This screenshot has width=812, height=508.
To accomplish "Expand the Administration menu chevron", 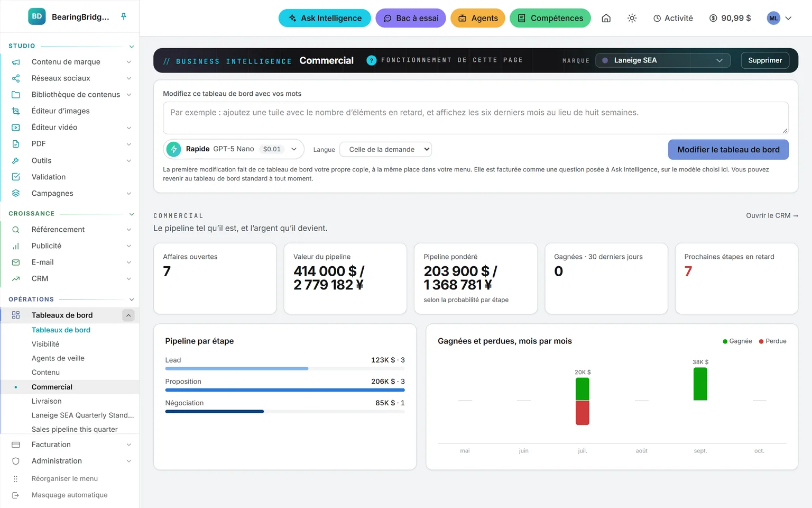I will click(x=129, y=461).
